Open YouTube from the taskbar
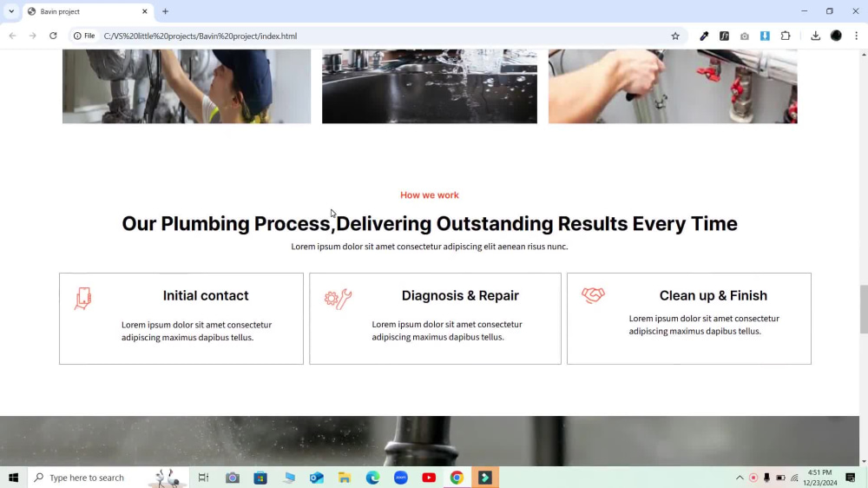 [429, 478]
